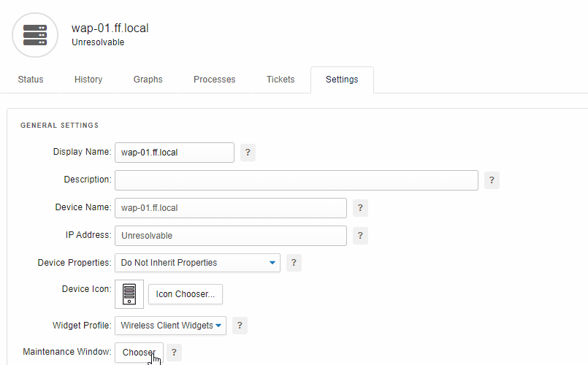The height and width of the screenshot is (365, 588).
Task: Go to the Tickets tab
Action: (280, 80)
